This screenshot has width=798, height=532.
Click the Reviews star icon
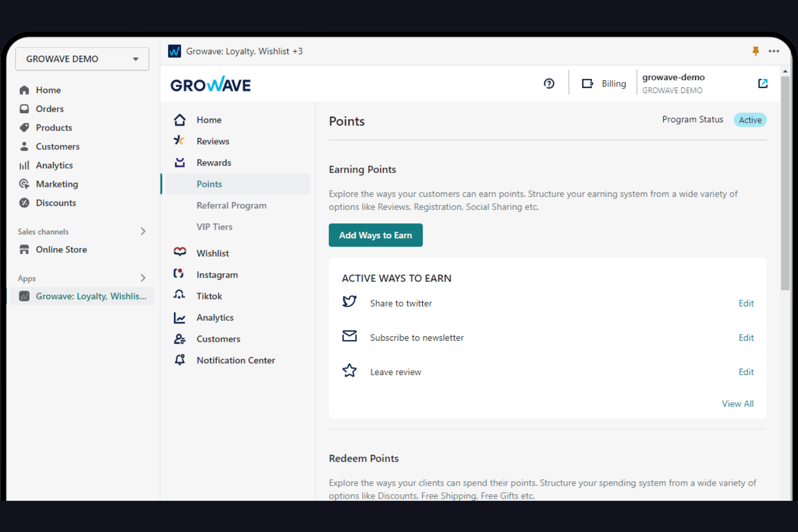point(180,141)
